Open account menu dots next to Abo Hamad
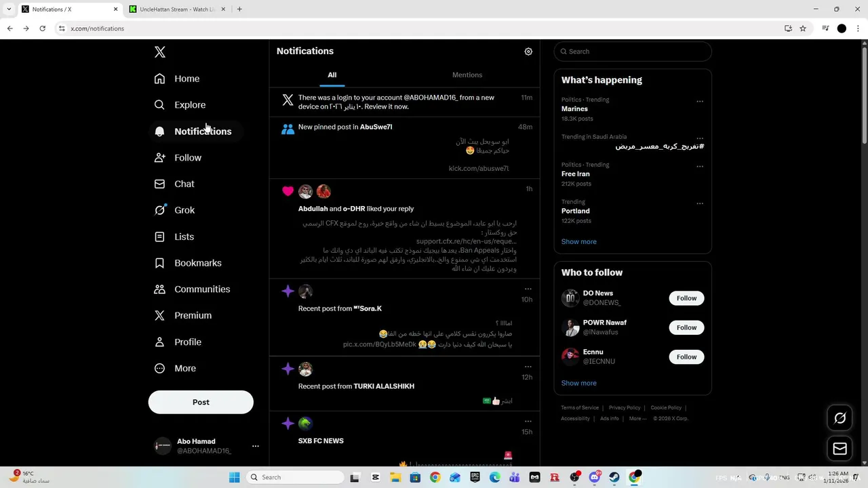Screen dimensions: 868x488 (x=256, y=446)
